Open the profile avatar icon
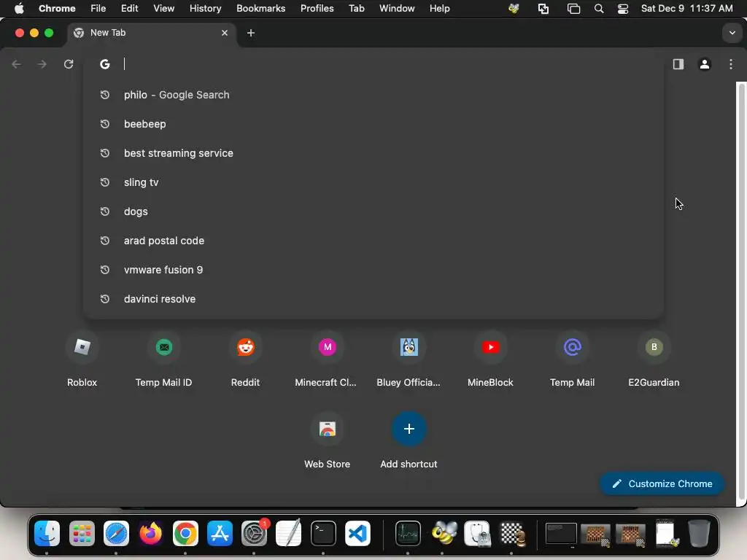Viewport: 747px width, 560px height. [x=705, y=64]
